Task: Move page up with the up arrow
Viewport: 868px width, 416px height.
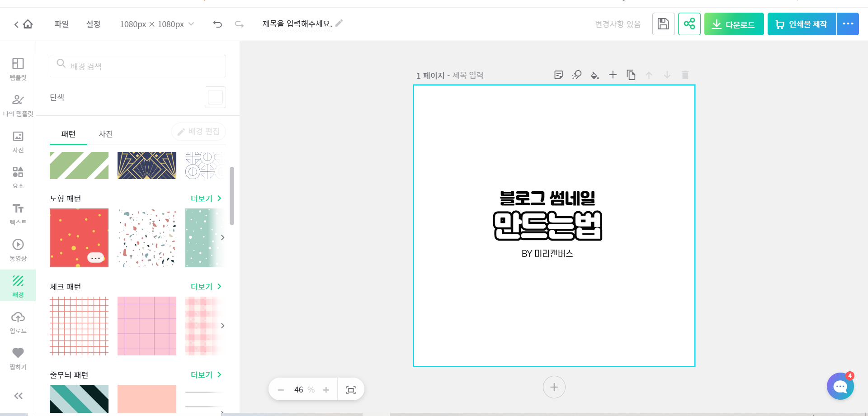Action: [649, 75]
